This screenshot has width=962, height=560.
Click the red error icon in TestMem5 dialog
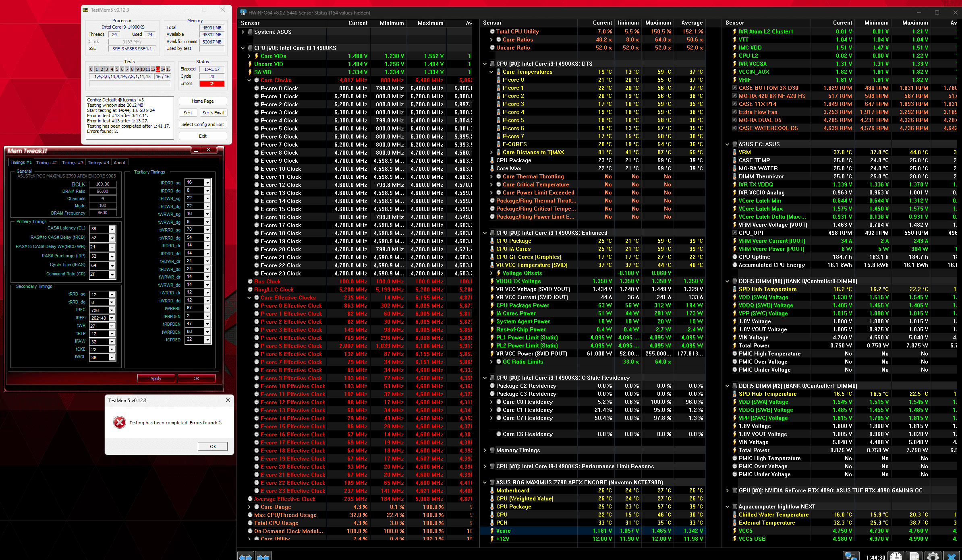[x=120, y=422]
